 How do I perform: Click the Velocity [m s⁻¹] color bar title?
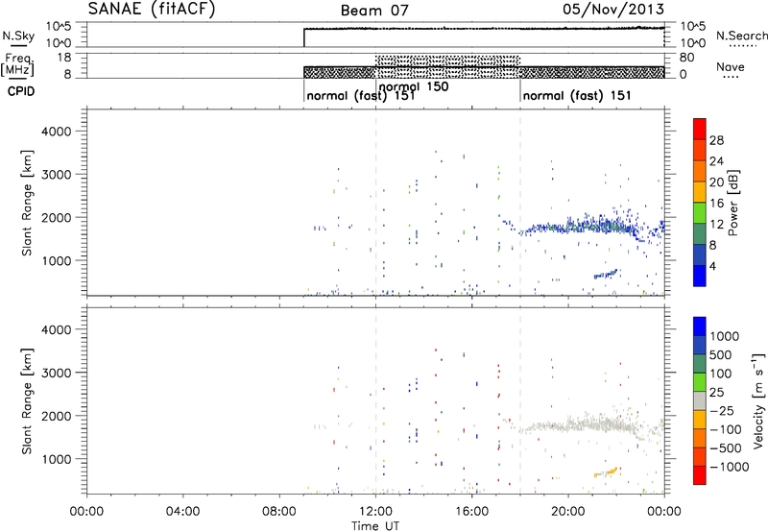(x=758, y=400)
